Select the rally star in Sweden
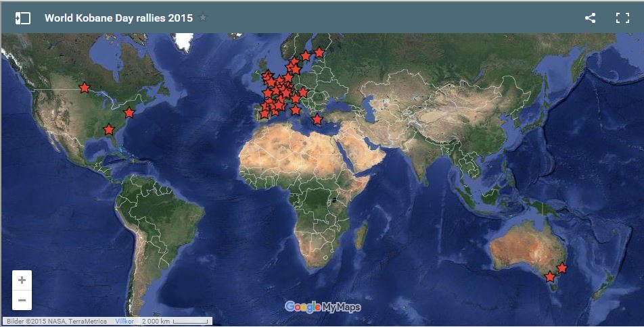 (305, 56)
